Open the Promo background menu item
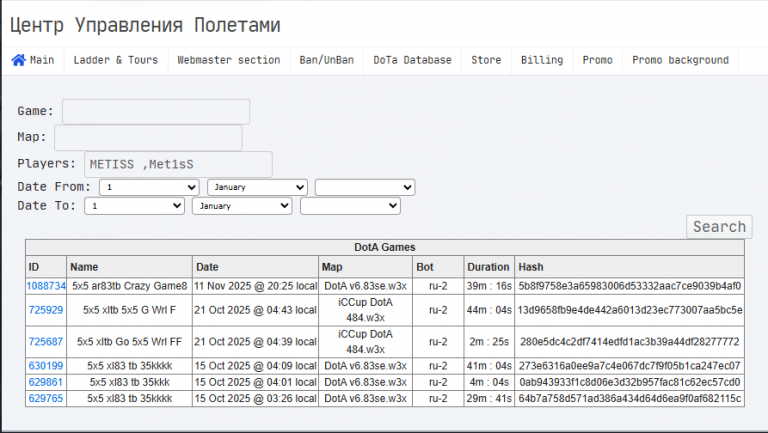This screenshot has width=768, height=433. click(680, 60)
